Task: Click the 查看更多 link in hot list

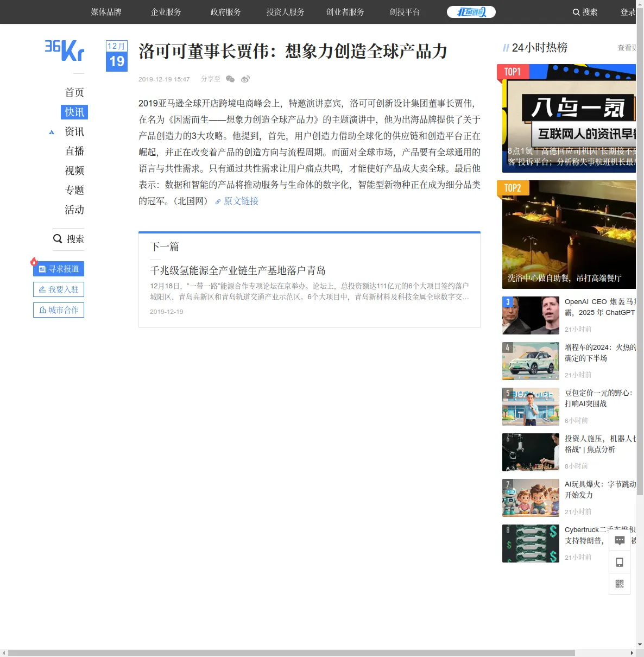Action: 627,48
